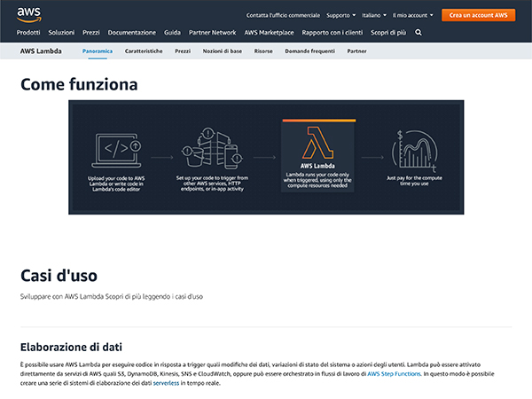This screenshot has width=532, height=399.
Task: Open the Partner Network menu
Action: coord(213,33)
